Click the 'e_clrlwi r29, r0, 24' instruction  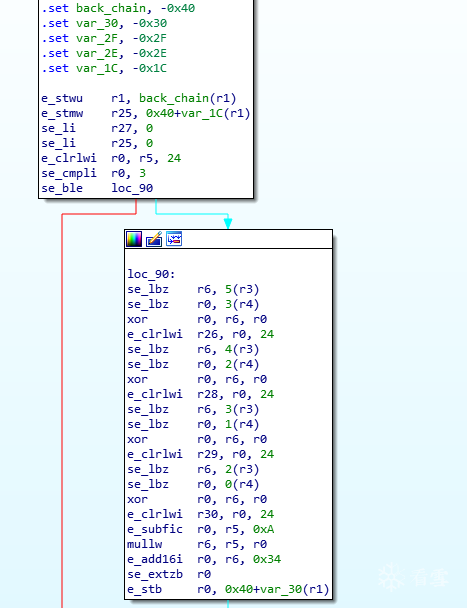click(201, 454)
